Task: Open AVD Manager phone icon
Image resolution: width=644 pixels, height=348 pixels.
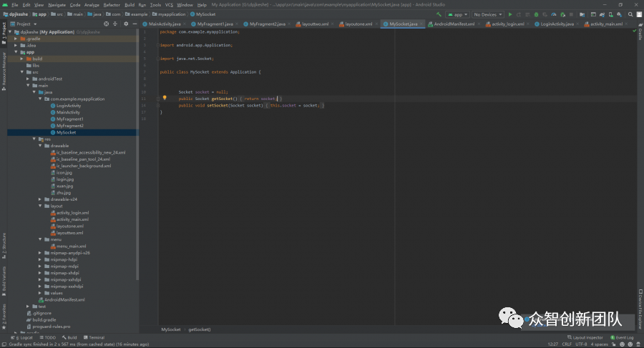Action: pos(611,14)
